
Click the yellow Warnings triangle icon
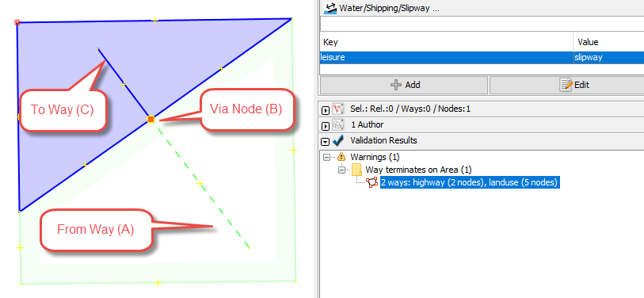pyautogui.click(x=341, y=157)
